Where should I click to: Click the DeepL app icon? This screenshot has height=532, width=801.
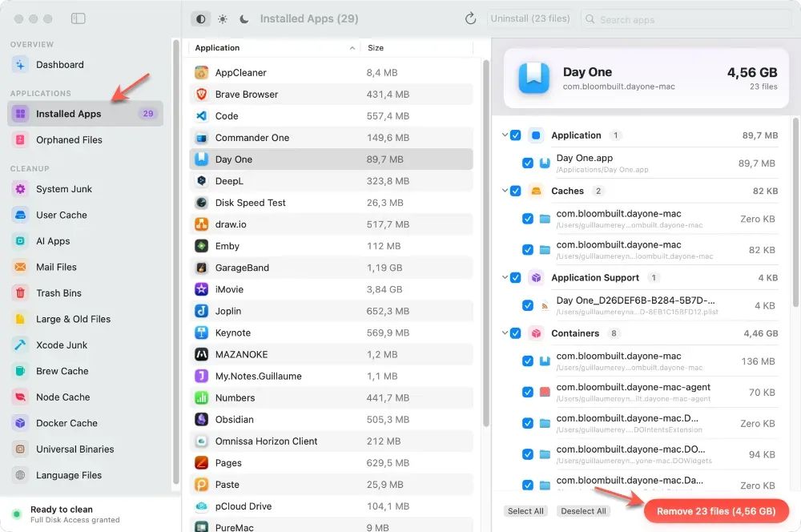point(201,181)
